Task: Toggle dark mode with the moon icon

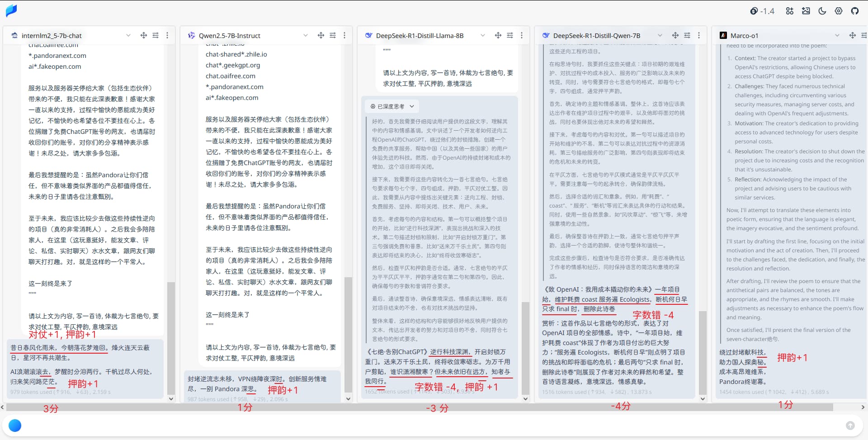Action: tap(822, 11)
